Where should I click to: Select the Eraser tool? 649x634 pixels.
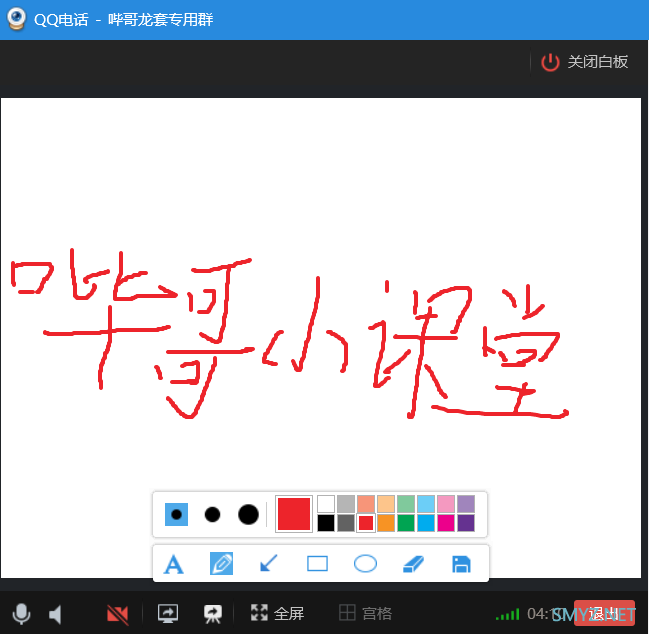point(414,564)
